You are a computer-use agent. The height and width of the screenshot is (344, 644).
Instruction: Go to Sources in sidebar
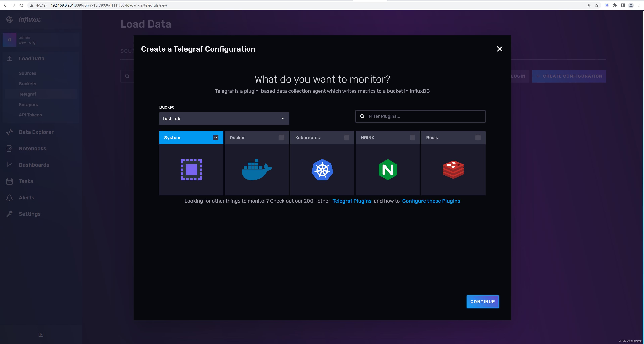tap(28, 73)
